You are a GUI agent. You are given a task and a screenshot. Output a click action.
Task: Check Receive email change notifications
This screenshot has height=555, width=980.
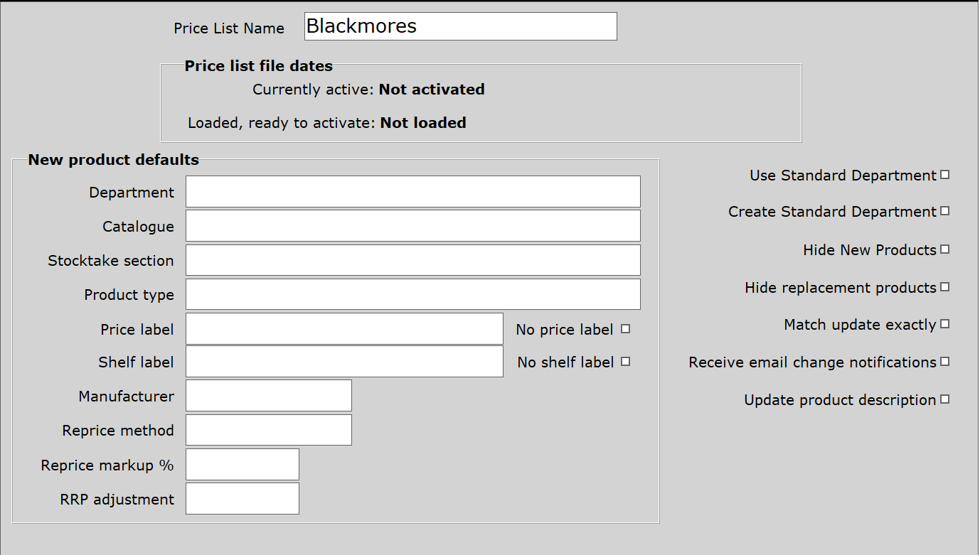click(945, 362)
